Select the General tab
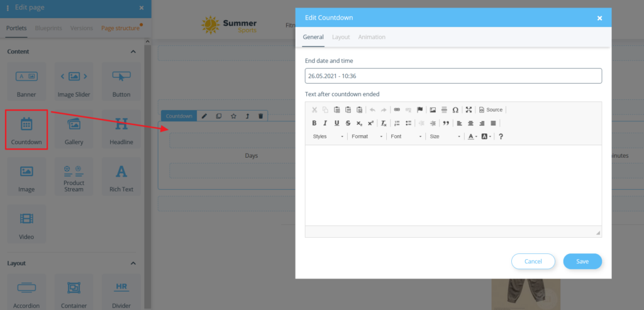644x310 pixels. pos(313,37)
